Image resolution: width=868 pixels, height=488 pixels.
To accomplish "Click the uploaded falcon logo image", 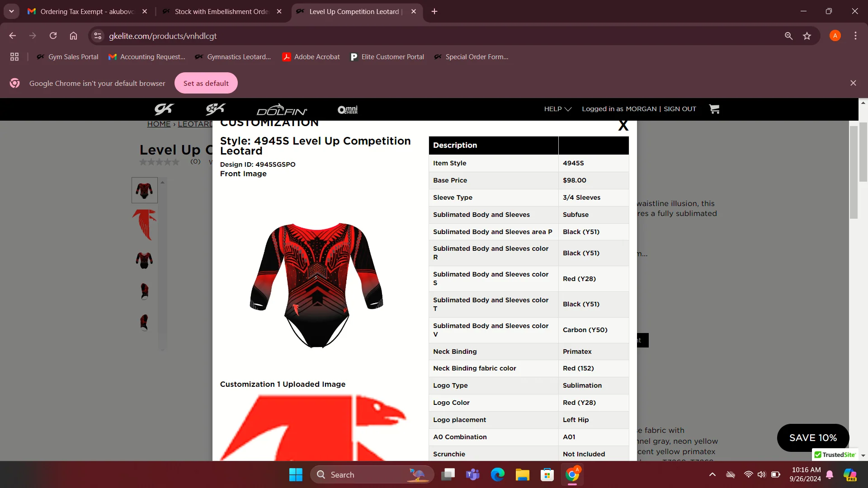I will (x=313, y=427).
